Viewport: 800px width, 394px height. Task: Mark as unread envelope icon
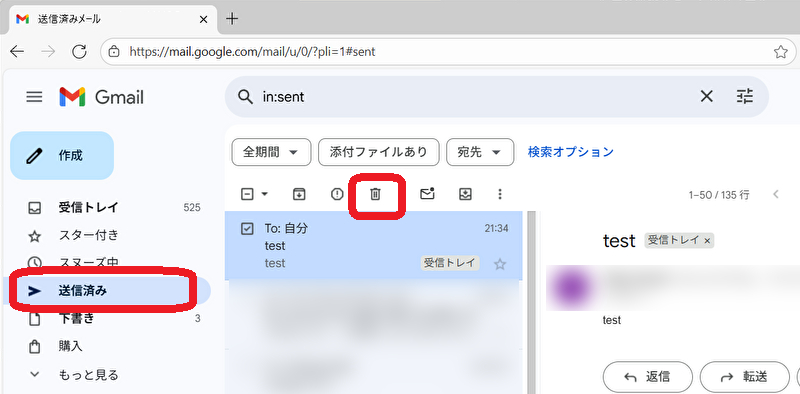pyautogui.click(x=427, y=194)
